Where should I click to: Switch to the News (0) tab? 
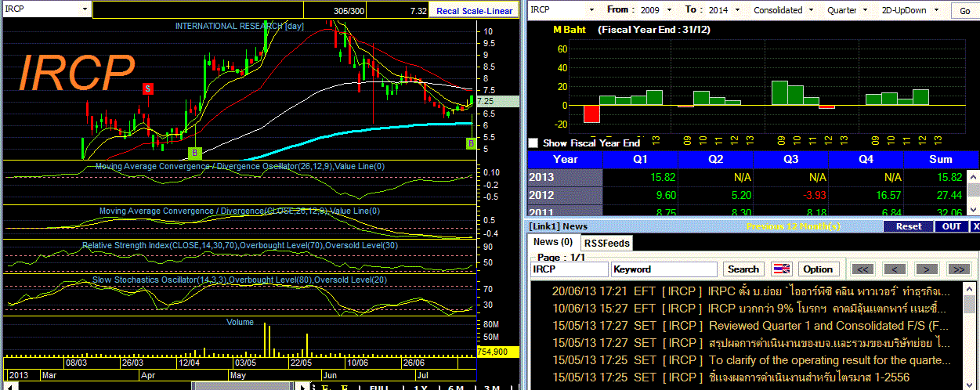(552, 242)
